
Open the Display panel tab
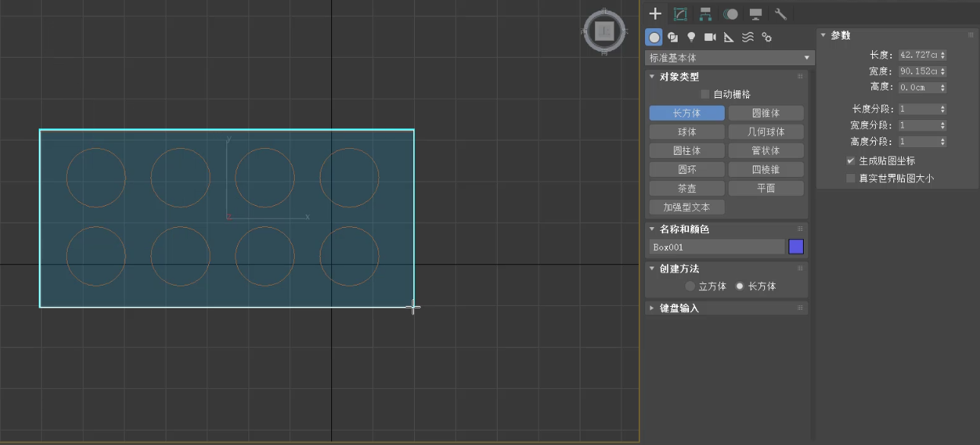(756, 14)
